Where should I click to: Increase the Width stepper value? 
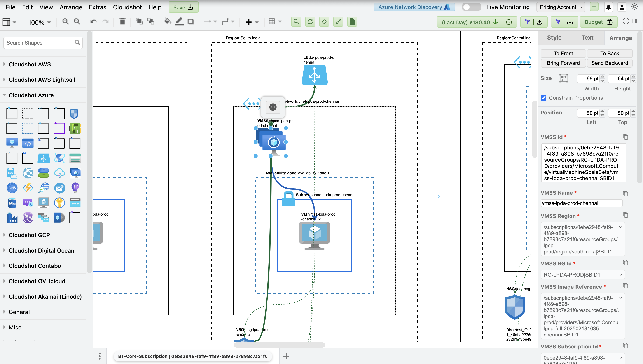603,76
